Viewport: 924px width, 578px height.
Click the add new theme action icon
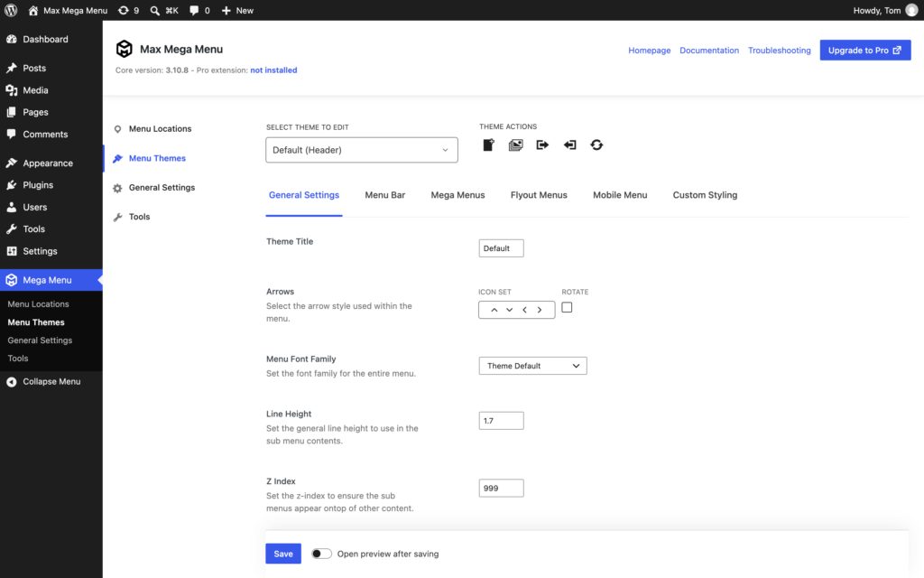coord(488,145)
